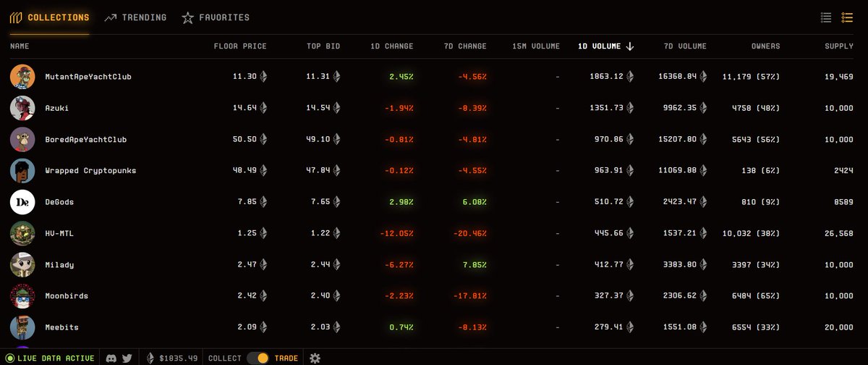Select the Milady collection name

tap(59, 265)
